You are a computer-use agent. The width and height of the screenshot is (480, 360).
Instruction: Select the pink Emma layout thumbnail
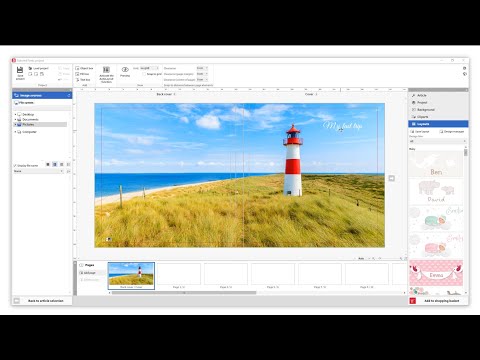click(x=436, y=273)
